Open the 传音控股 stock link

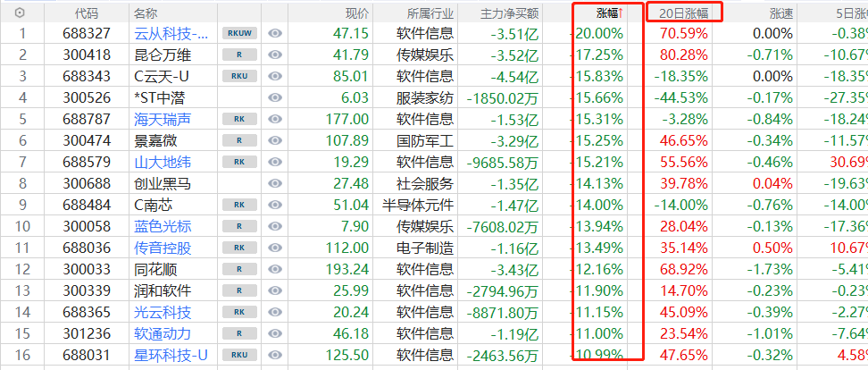(x=163, y=248)
